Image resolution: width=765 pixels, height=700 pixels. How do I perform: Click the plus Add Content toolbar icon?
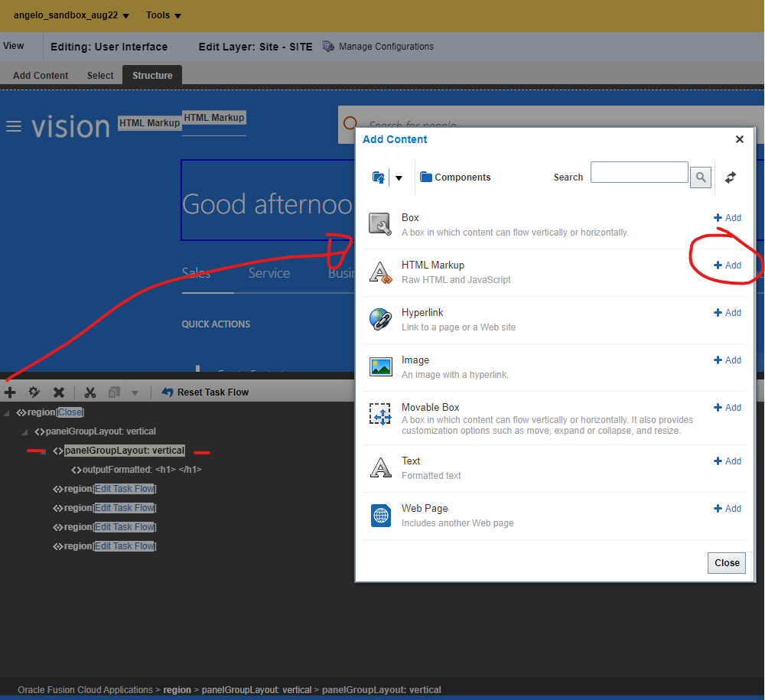pos(10,392)
